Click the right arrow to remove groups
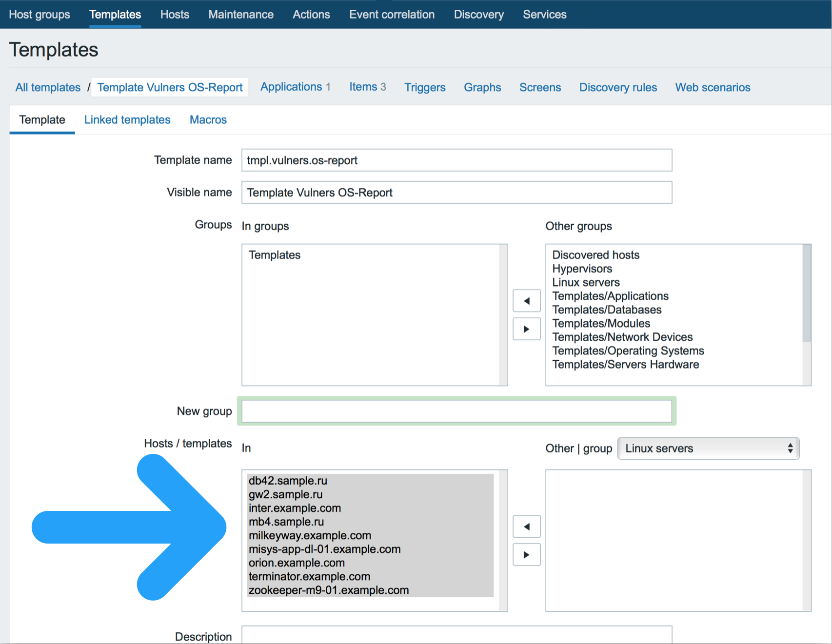Viewport: 832px width, 644px height. [x=526, y=329]
